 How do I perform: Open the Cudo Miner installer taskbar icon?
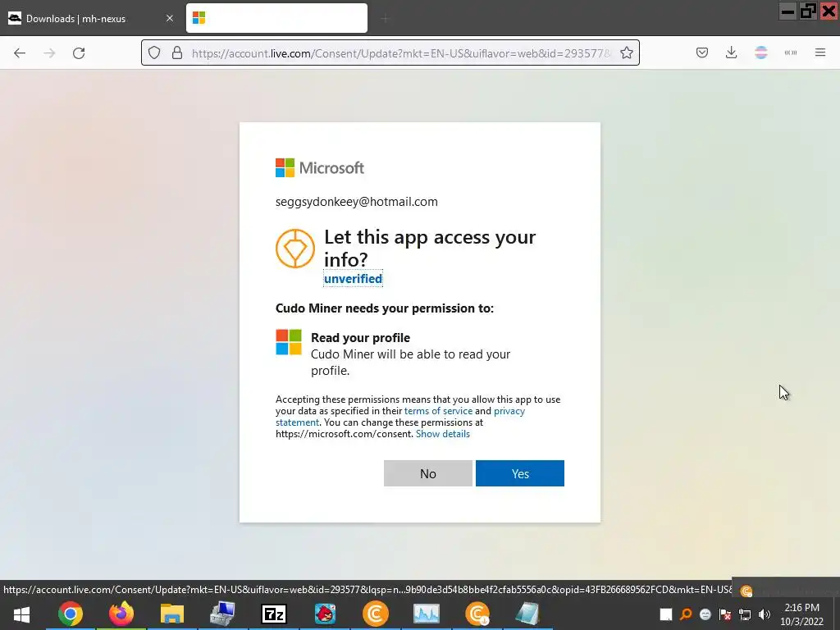tap(477, 614)
